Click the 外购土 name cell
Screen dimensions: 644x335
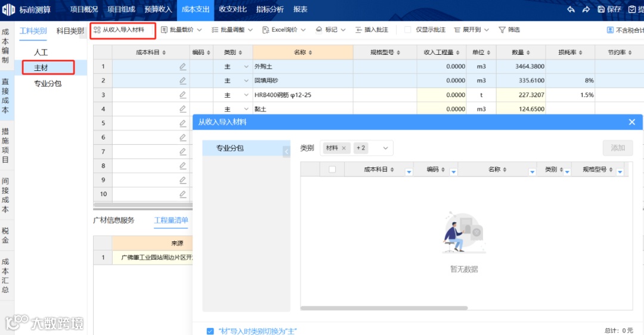(303, 67)
